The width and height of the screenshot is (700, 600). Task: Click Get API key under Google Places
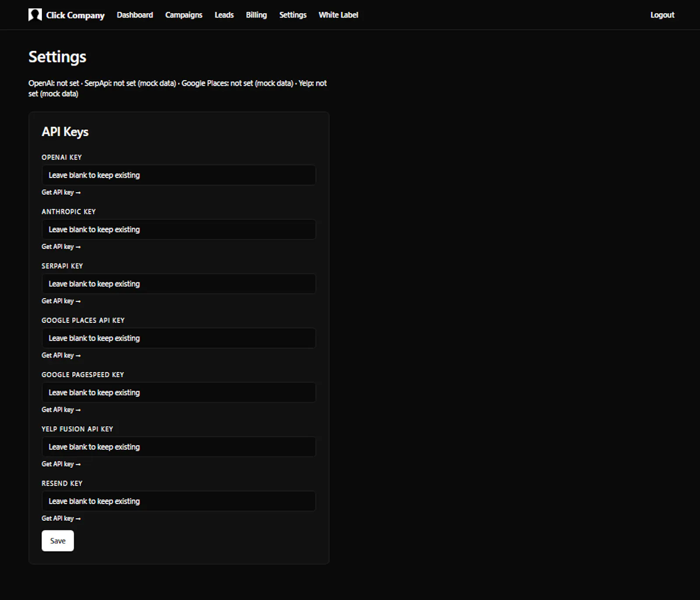point(61,355)
